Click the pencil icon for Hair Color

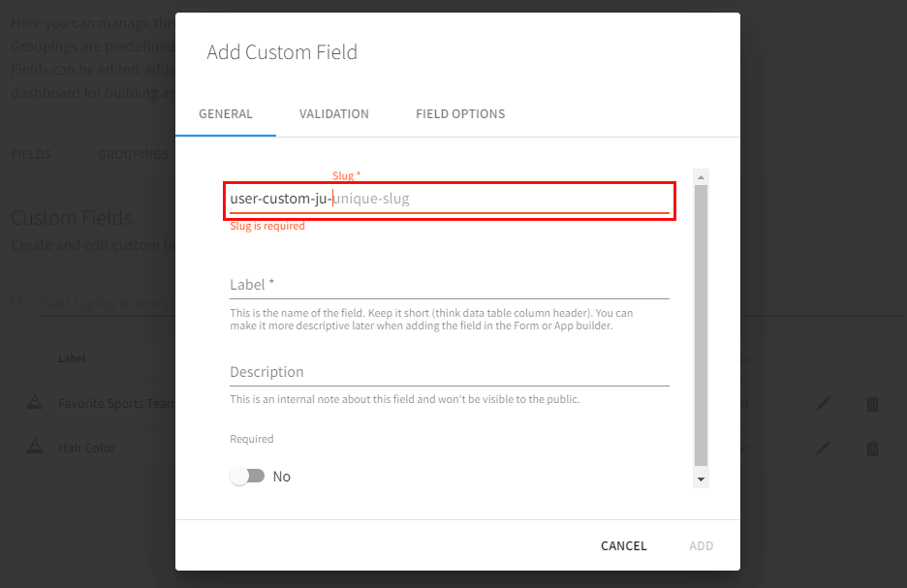tap(823, 448)
